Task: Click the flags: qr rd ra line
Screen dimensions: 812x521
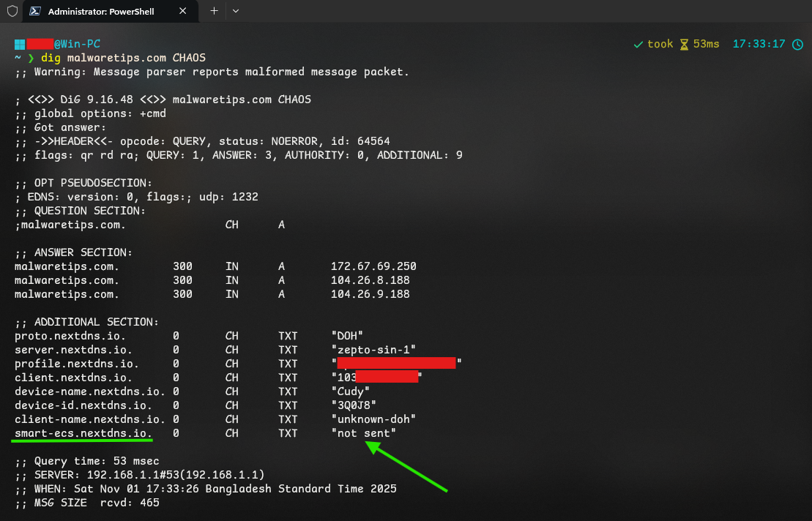Action: click(238, 155)
